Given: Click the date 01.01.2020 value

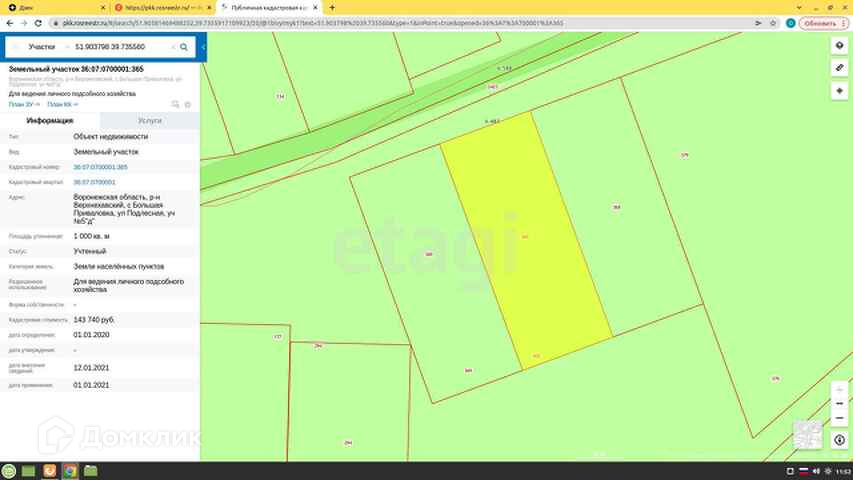Looking at the screenshot, I should click(91, 335).
